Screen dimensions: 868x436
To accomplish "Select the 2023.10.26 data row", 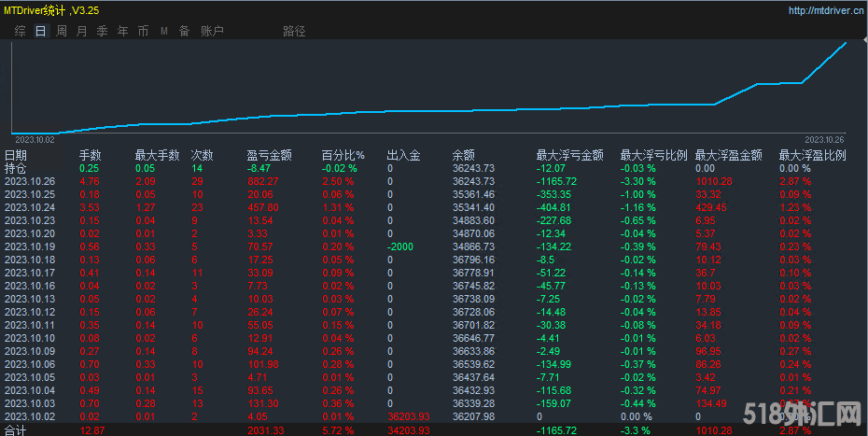I will (x=30, y=181).
